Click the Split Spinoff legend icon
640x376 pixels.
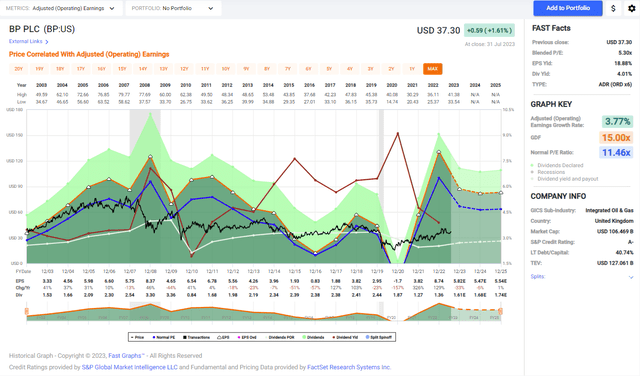(x=367, y=337)
